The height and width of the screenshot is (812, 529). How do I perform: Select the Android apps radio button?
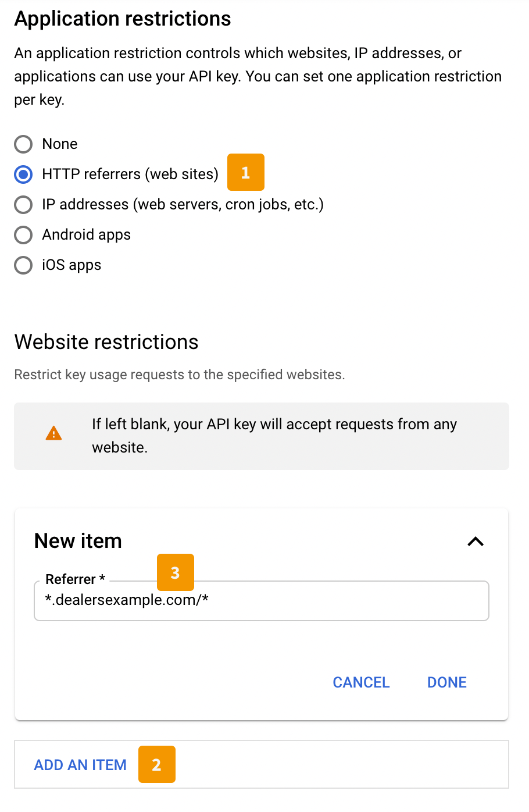23,234
